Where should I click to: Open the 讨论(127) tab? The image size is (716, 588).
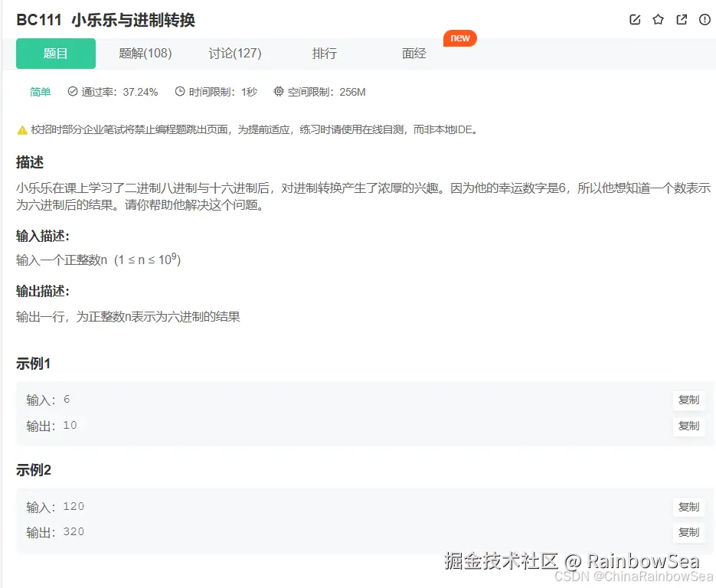[x=235, y=54]
